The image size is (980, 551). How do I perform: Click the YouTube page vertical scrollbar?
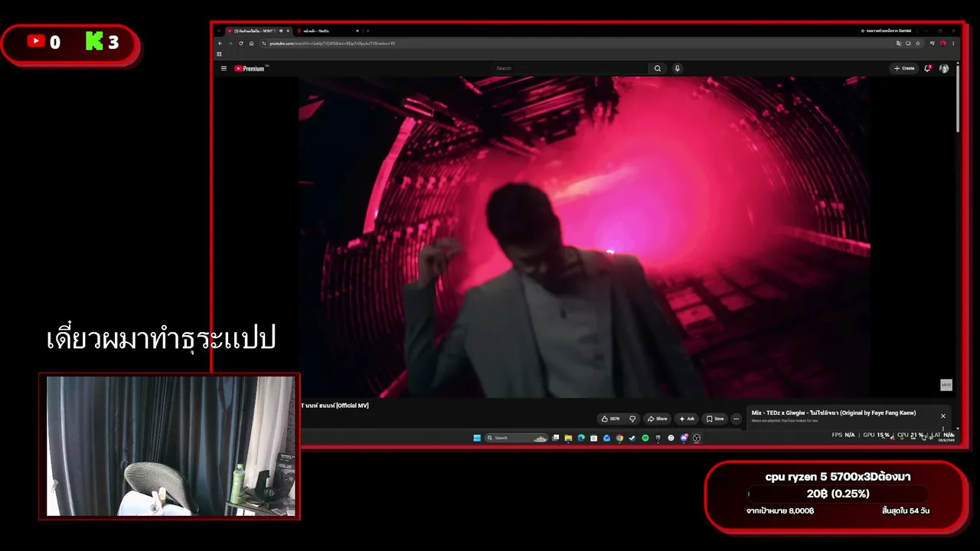(x=957, y=99)
